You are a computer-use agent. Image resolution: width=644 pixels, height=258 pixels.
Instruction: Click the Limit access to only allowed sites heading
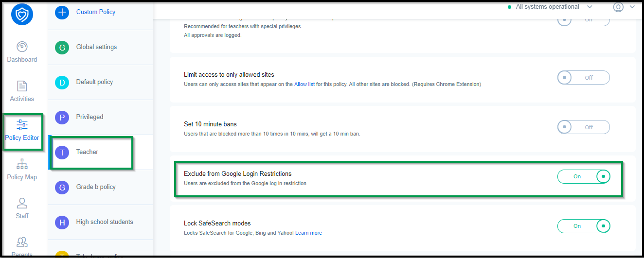[x=229, y=75]
